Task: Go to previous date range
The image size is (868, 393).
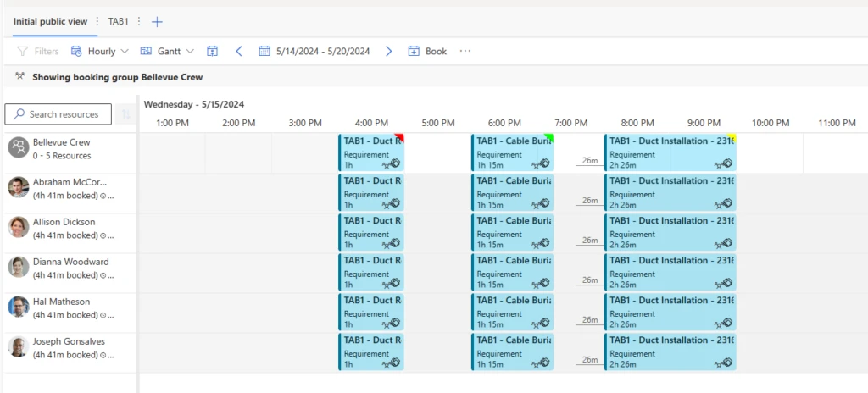Action: coord(239,52)
